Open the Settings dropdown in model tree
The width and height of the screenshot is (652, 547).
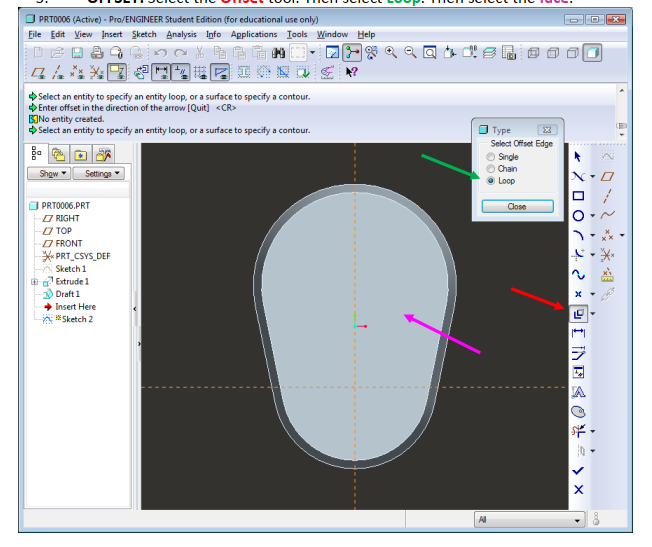pyautogui.click(x=99, y=173)
